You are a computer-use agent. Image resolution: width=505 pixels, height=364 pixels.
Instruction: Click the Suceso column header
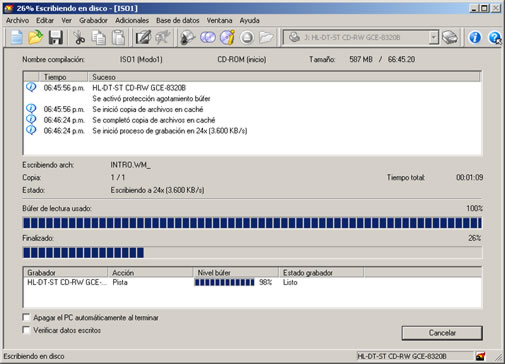[x=284, y=77]
